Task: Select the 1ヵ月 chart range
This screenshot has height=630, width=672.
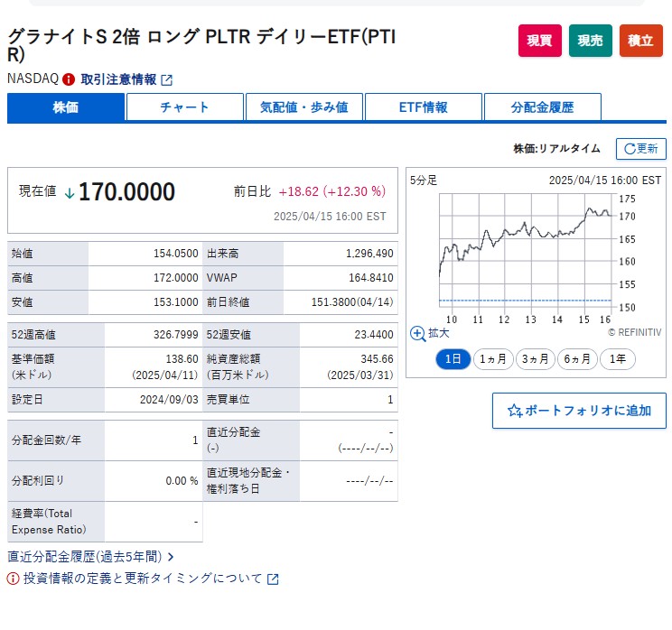Action: pyautogui.click(x=493, y=359)
